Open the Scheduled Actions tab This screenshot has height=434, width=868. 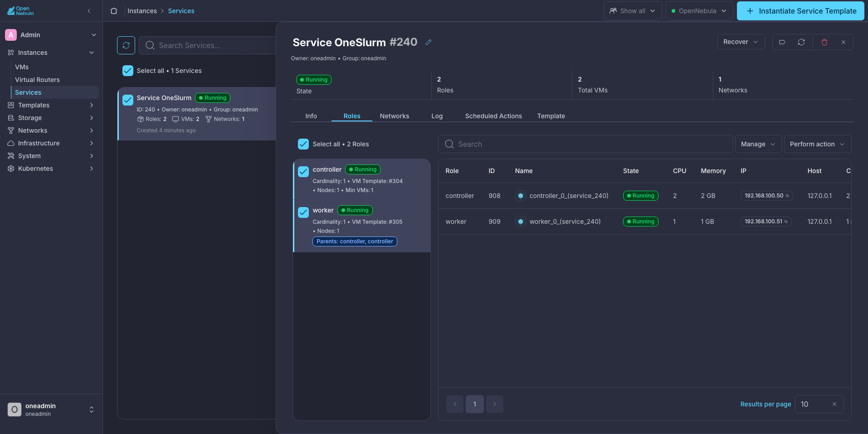pyautogui.click(x=493, y=116)
